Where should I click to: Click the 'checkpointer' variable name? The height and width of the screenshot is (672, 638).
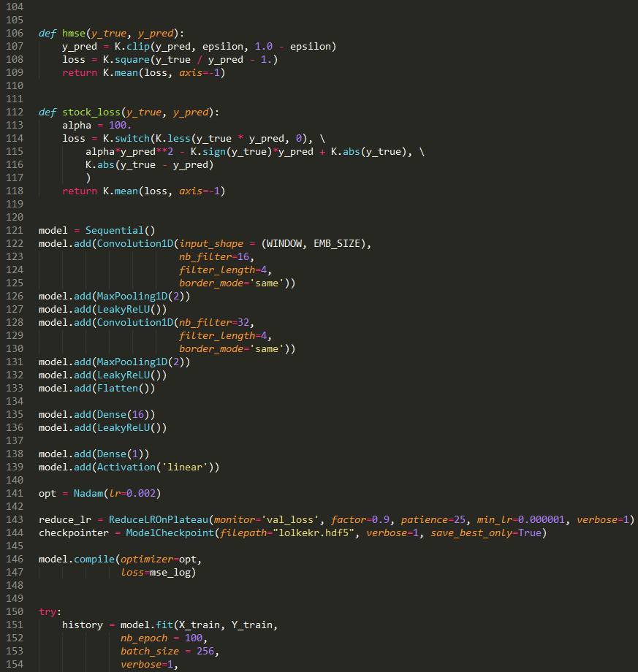tap(74, 532)
